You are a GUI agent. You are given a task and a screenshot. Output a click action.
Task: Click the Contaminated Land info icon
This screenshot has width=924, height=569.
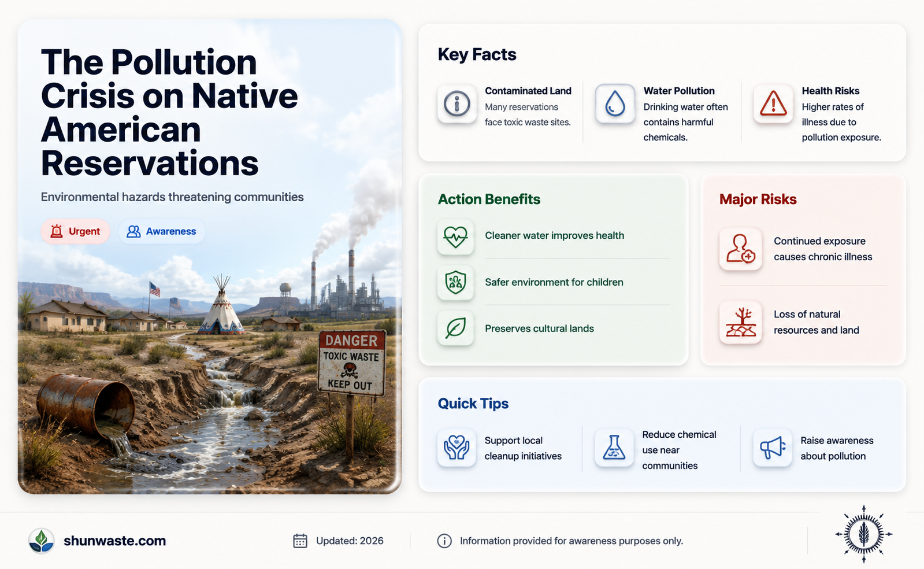click(x=457, y=104)
